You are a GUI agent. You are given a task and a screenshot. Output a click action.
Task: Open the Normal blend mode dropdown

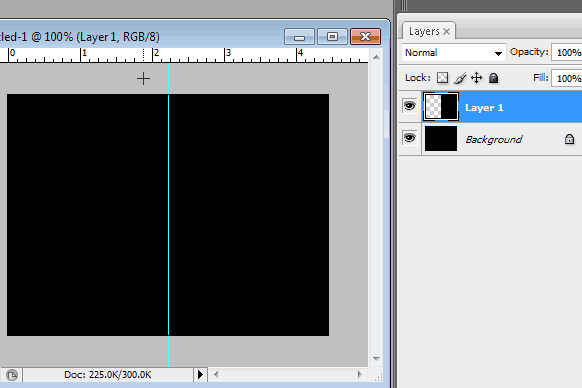(x=454, y=53)
